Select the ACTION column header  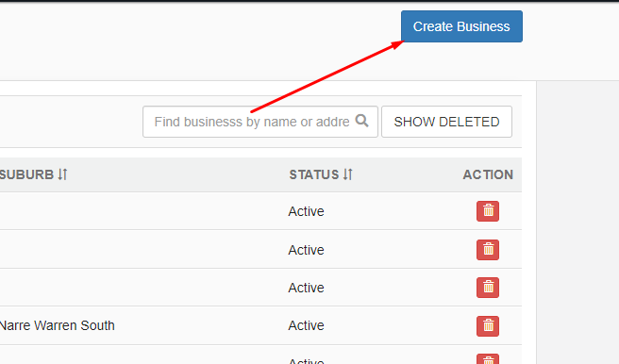tap(488, 174)
